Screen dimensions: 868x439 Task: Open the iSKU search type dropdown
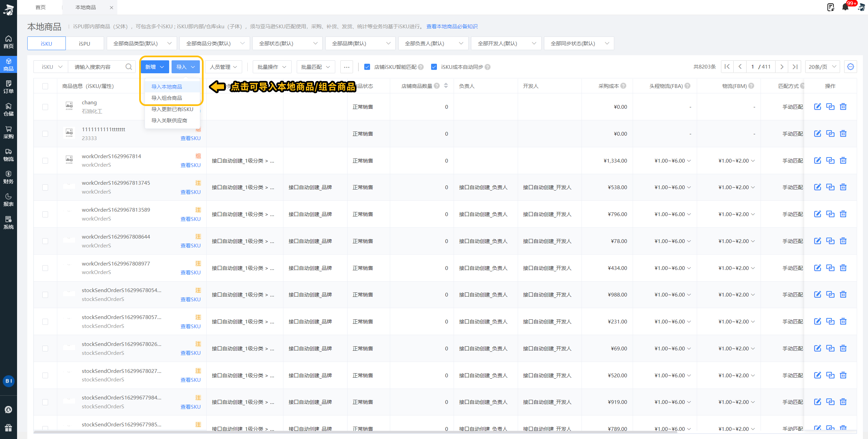51,67
